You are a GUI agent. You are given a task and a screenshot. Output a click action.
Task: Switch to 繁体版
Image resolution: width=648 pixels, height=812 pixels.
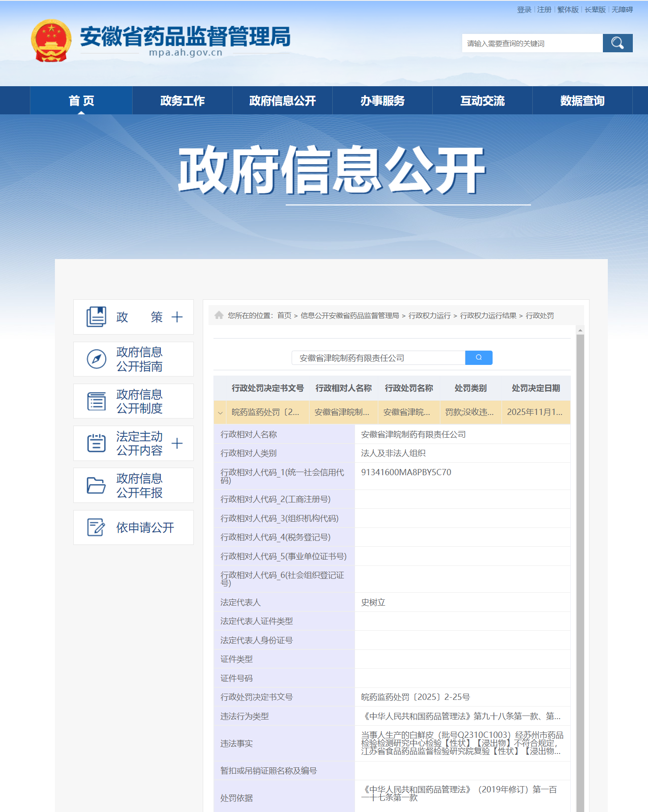568,10
